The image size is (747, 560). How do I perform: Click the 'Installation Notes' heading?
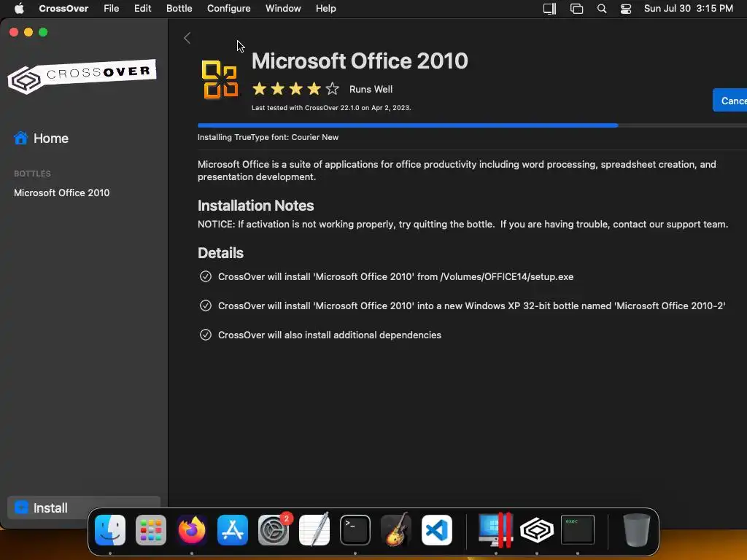coord(256,206)
